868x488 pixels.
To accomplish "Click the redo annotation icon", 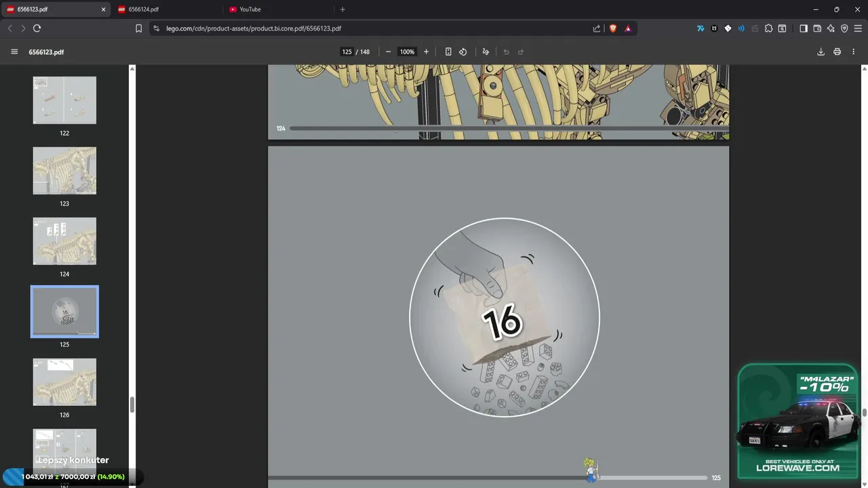I will point(521,52).
